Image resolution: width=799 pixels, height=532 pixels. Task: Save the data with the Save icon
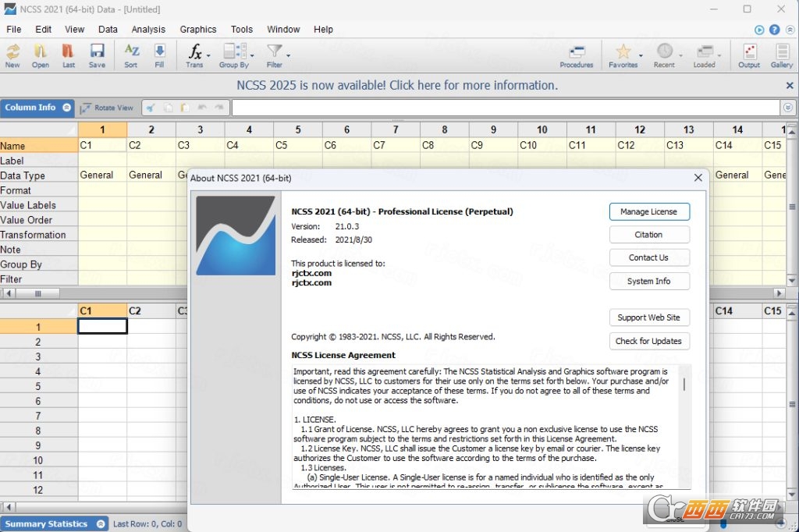(x=97, y=55)
